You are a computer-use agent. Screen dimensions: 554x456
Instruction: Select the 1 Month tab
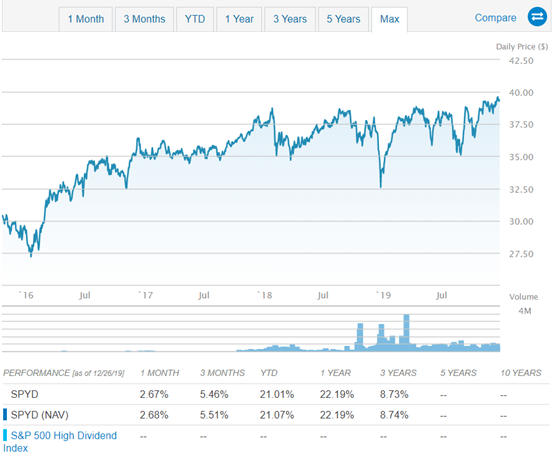point(86,19)
